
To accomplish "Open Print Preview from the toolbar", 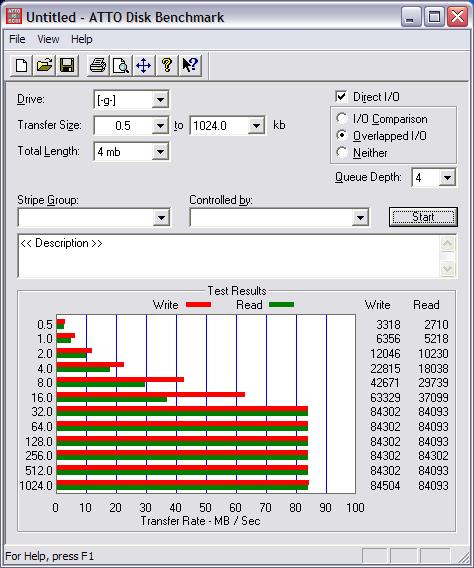I will pyautogui.click(x=121, y=66).
